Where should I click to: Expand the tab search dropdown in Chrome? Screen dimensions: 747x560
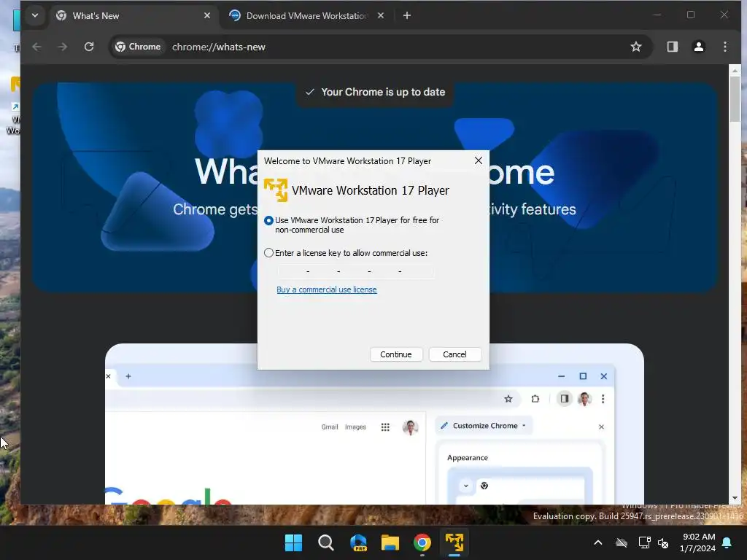pos(35,15)
